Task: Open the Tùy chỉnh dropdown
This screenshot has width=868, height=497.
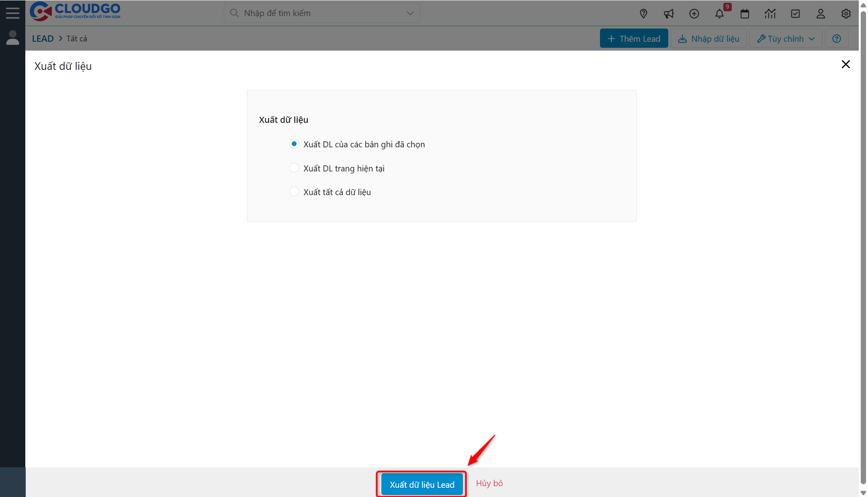Action: pos(785,38)
